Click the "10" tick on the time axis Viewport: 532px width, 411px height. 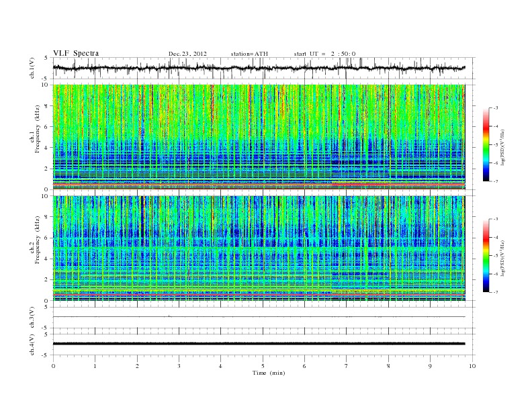pos(472,366)
